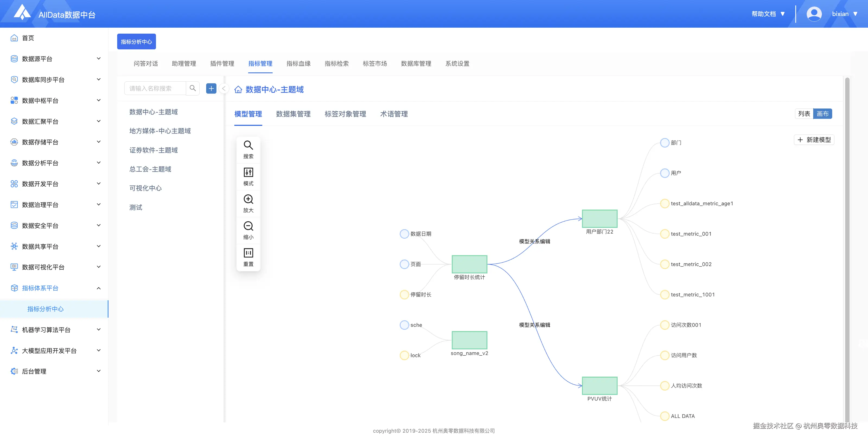
Task: Click the search magnifier beside name input
Action: tap(193, 88)
